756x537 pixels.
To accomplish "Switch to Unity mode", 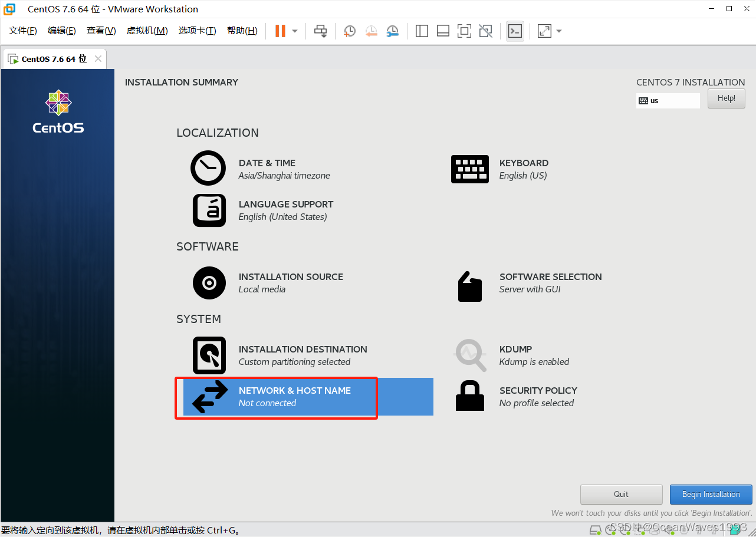I will [485, 31].
